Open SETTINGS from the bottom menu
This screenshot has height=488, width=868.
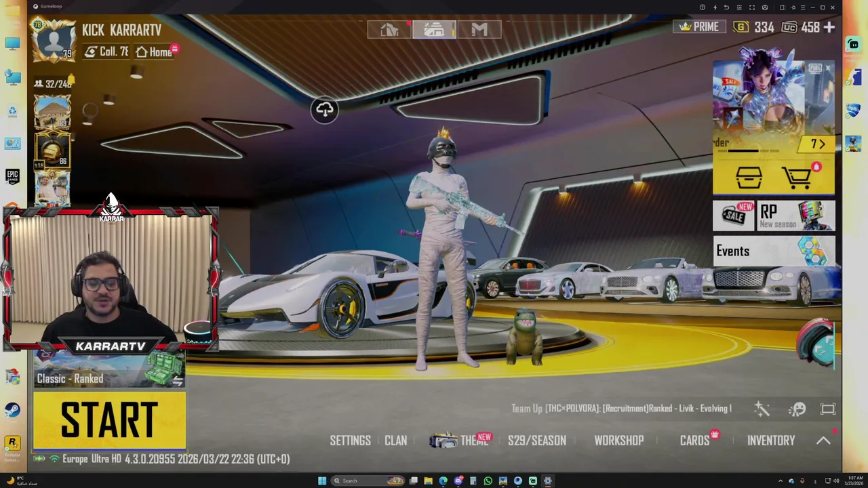coord(350,441)
